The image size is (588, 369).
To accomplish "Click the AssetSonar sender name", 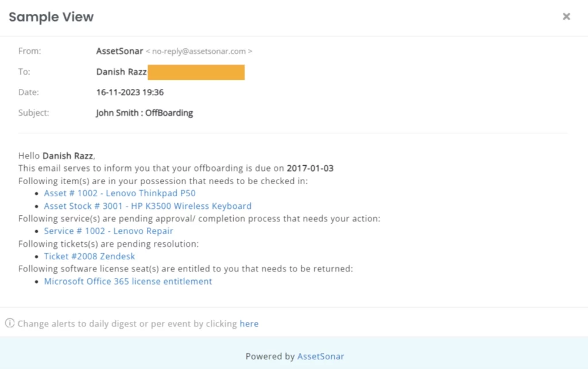I will [119, 51].
